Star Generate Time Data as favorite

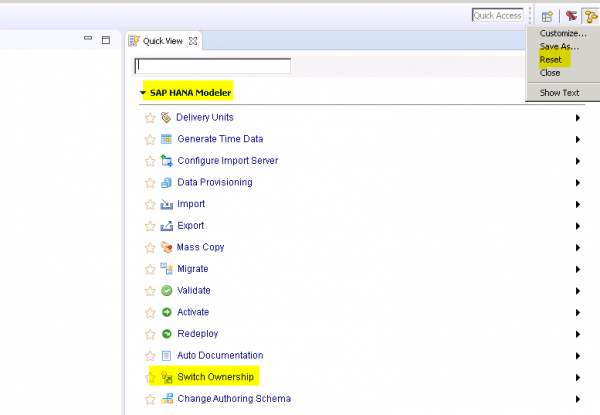(x=150, y=140)
